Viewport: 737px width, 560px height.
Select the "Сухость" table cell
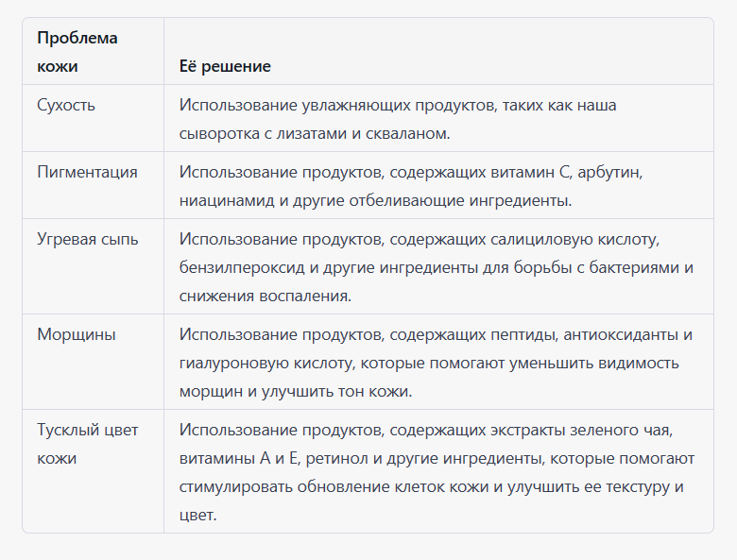66,105
